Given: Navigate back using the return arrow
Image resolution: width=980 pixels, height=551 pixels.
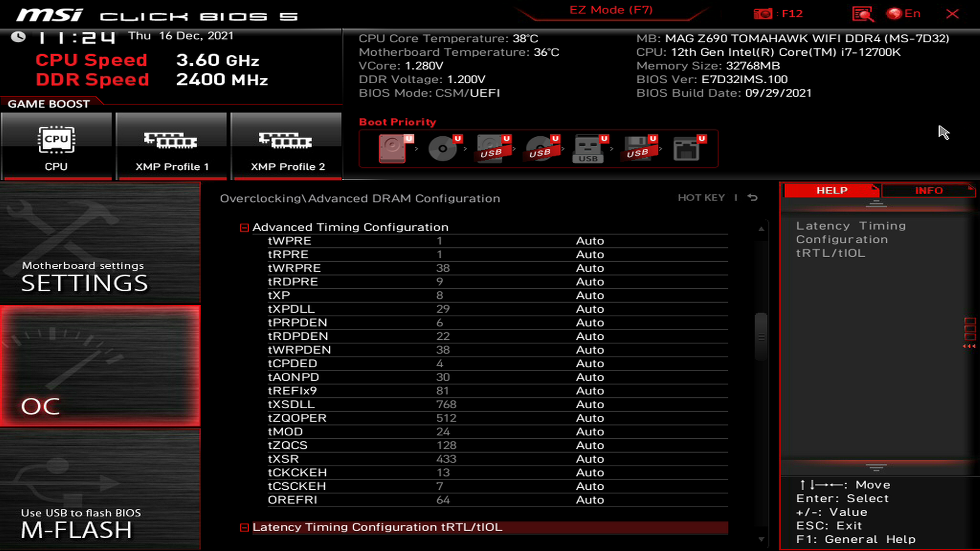Looking at the screenshot, I should 753,197.
